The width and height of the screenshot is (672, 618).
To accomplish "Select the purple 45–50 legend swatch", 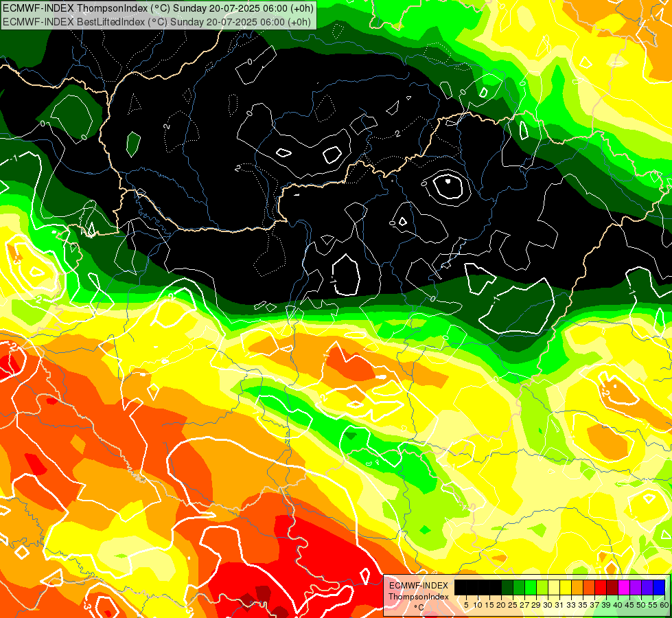I will (x=636, y=588).
